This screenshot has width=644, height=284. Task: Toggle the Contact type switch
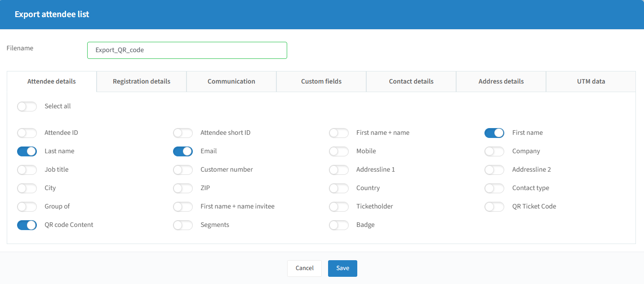[x=494, y=188]
